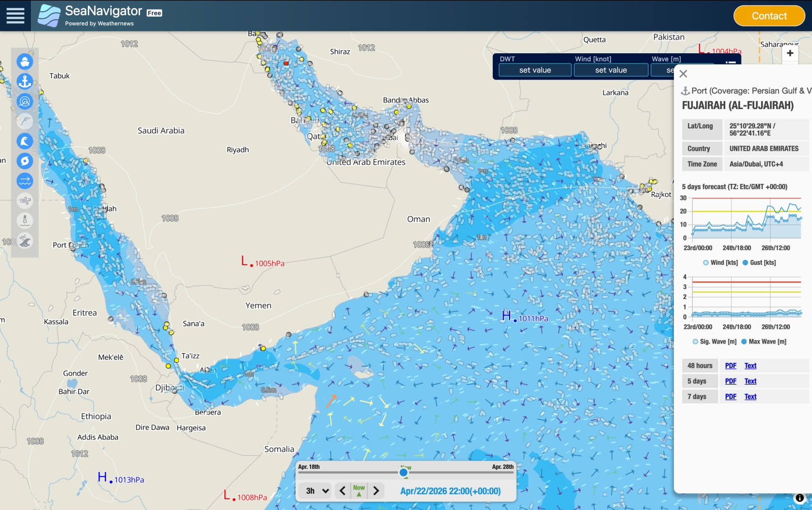Viewport: 812px width, 510px height.
Task: Toggle the anchor port layer icon
Action: click(x=25, y=81)
